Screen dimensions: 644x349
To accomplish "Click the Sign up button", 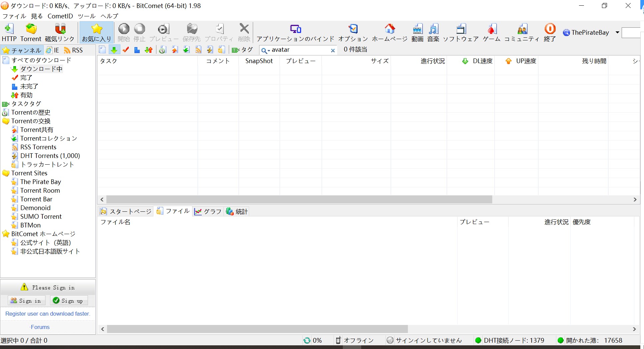I will [69, 301].
